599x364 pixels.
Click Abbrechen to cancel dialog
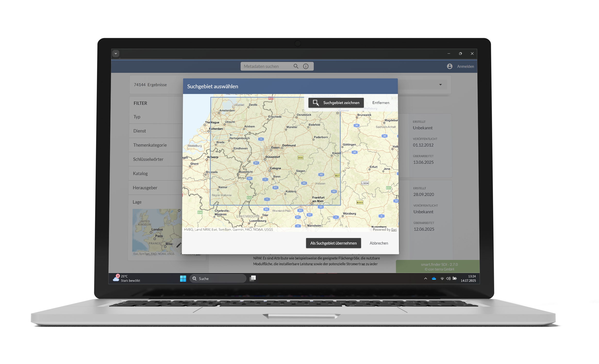pos(379,243)
